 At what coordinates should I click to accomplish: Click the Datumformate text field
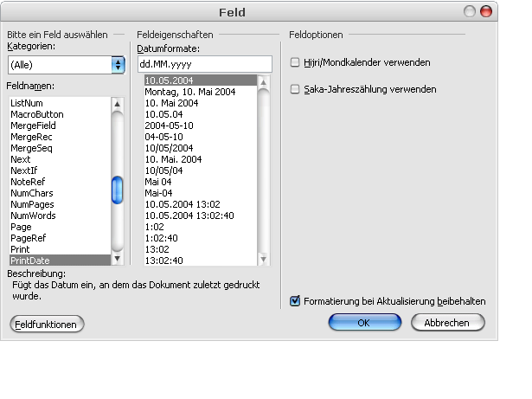tap(205, 64)
